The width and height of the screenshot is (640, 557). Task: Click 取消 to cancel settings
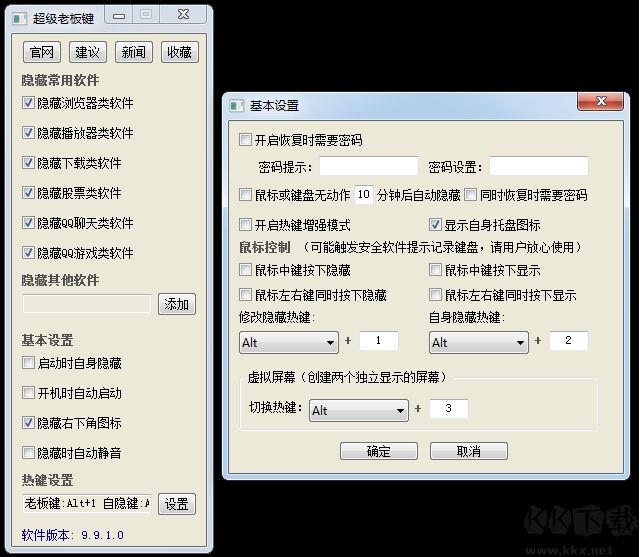(x=468, y=451)
